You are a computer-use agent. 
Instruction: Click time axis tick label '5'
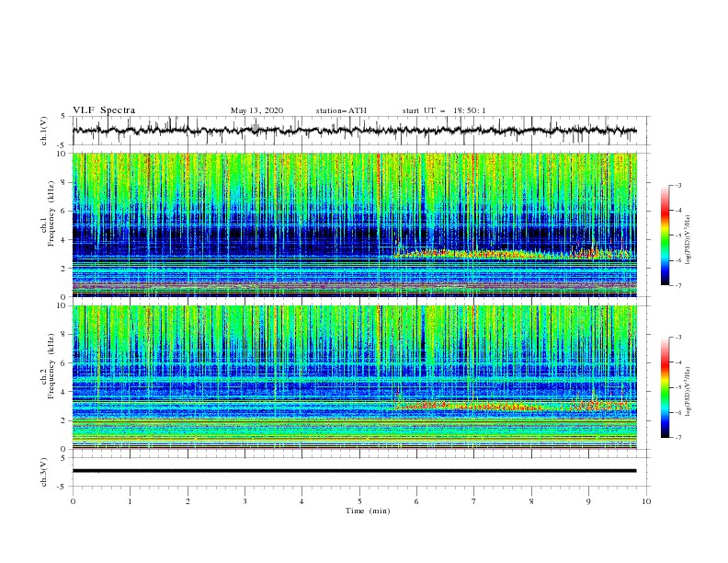point(359,501)
